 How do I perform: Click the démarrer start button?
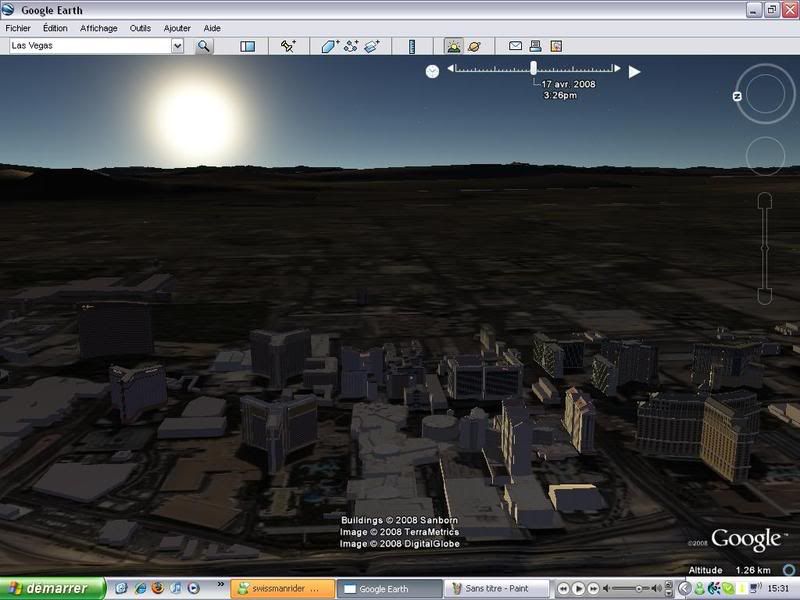pyautogui.click(x=47, y=588)
